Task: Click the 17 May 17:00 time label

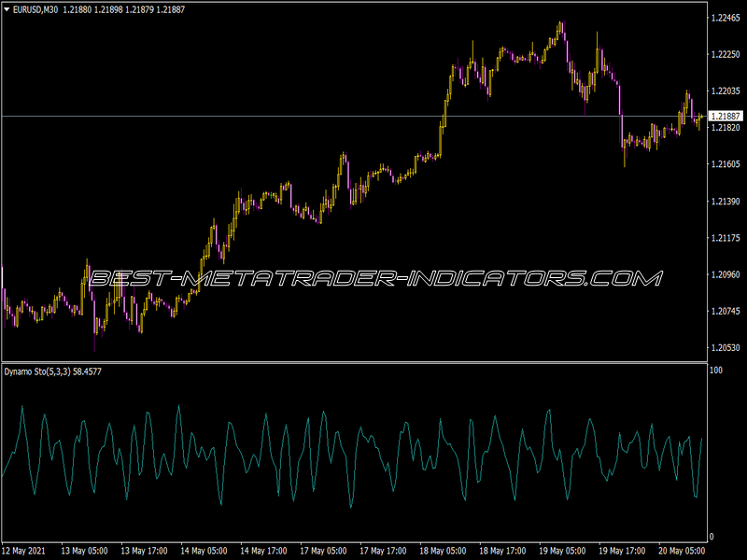Action: (383, 551)
